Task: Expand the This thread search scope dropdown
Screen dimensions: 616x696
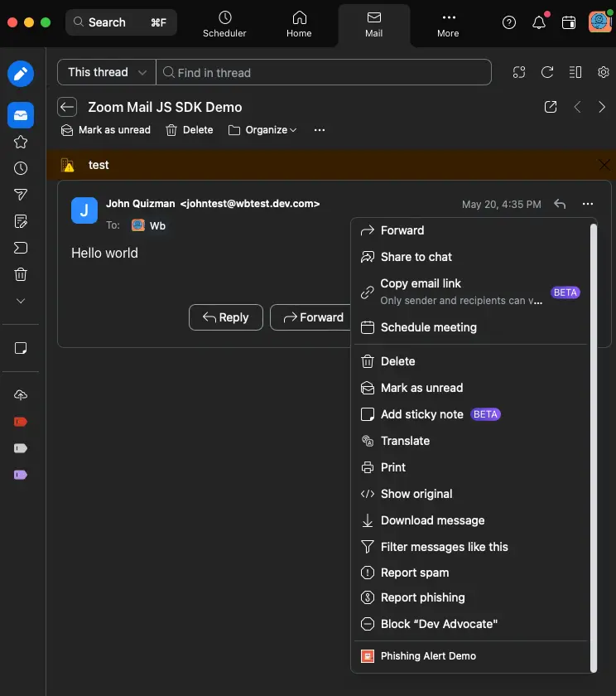Action: pyautogui.click(x=105, y=72)
